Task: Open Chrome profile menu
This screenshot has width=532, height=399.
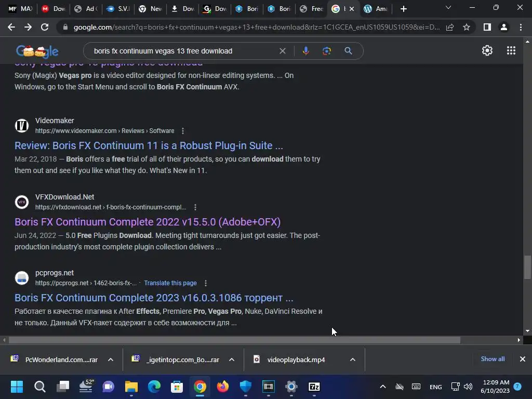Action: (504, 27)
